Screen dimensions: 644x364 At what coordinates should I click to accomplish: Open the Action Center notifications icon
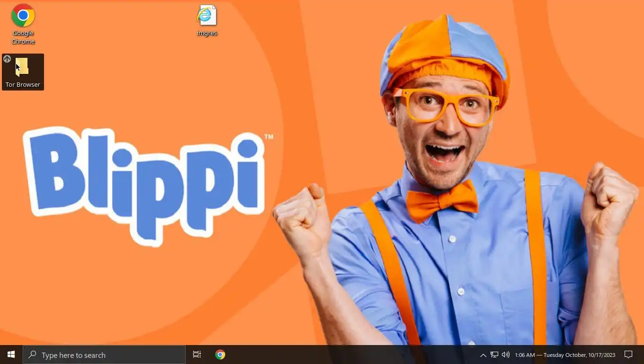(628, 355)
